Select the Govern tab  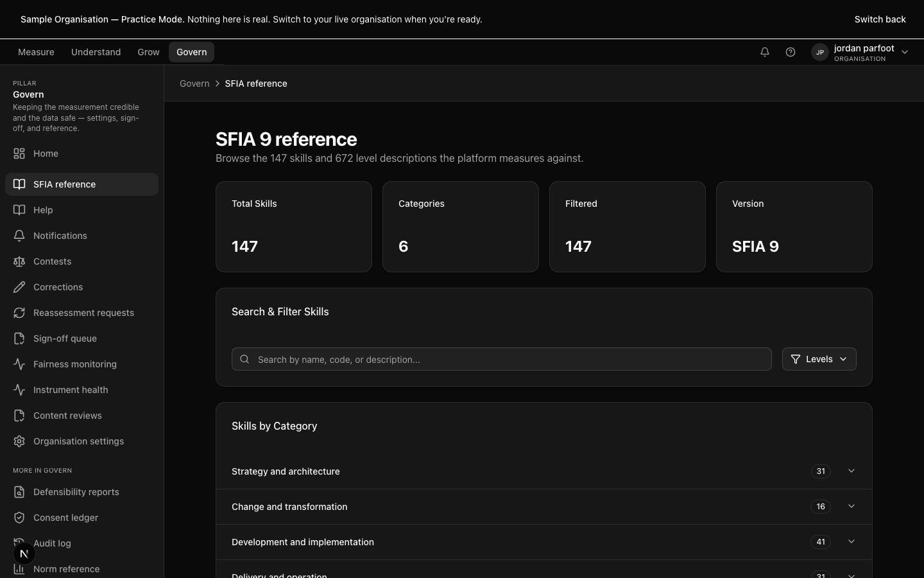[191, 52]
